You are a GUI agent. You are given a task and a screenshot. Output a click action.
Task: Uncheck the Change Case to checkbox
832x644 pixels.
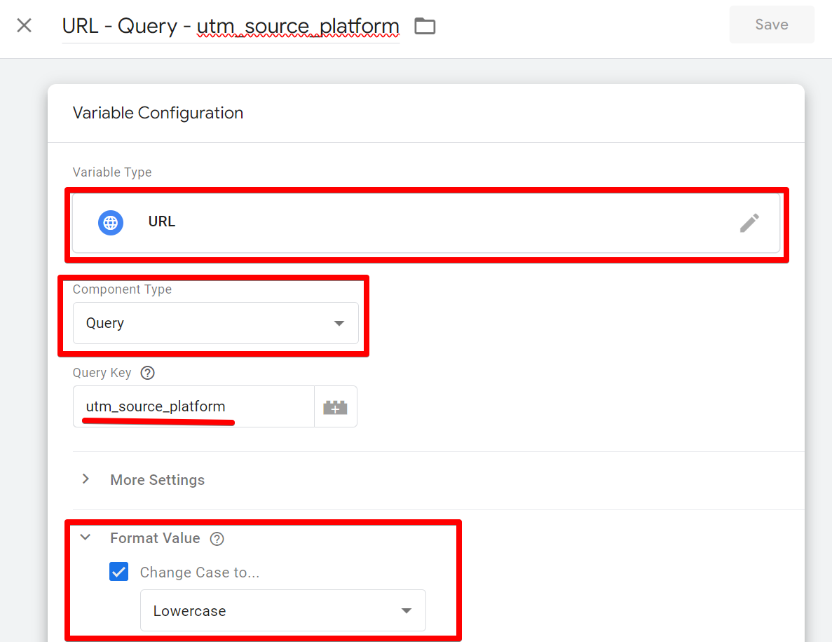[x=119, y=572]
